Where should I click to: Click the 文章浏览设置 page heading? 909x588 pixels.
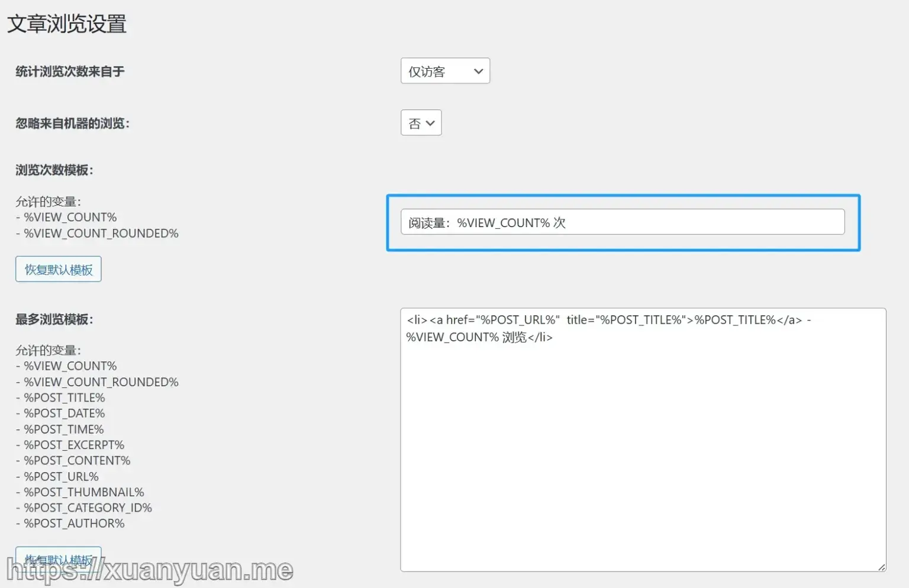coord(67,24)
